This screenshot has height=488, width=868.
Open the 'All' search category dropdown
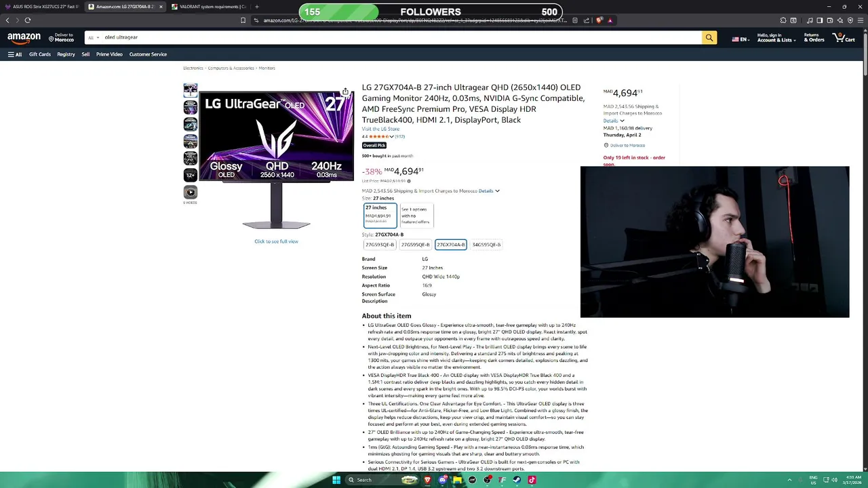point(94,38)
